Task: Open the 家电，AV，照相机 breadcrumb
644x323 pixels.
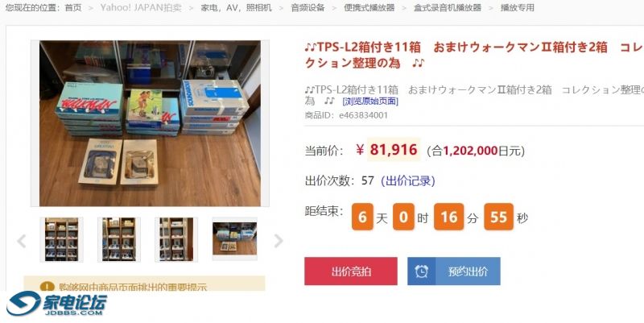Action: click(x=236, y=7)
